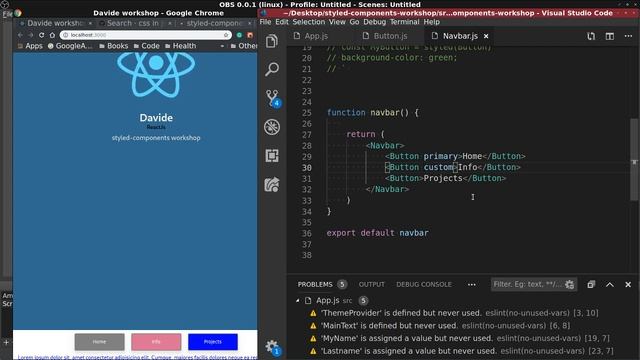Click the pink Info button on webpage
The width and height of the screenshot is (640, 360).
tap(156, 342)
